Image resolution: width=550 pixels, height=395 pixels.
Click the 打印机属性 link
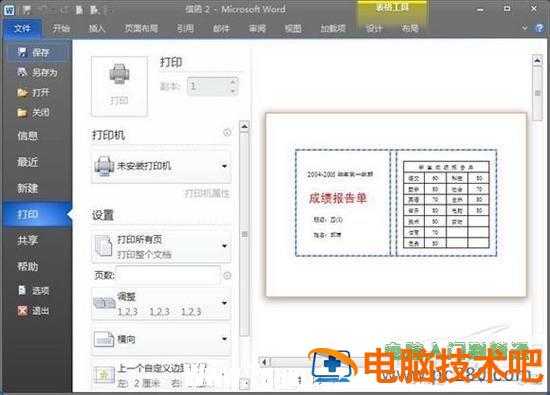[x=207, y=193]
